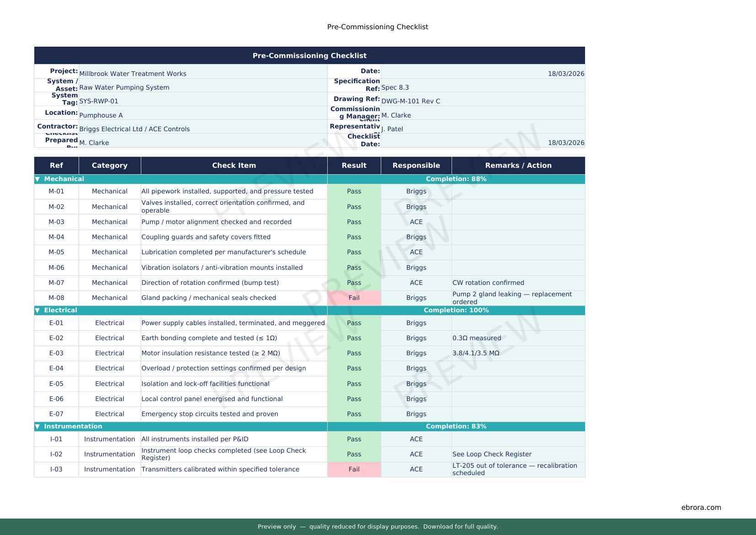This screenshot has height=535, width=756.
Task: Click the Responsible column header
Action: tap(416, 166)
